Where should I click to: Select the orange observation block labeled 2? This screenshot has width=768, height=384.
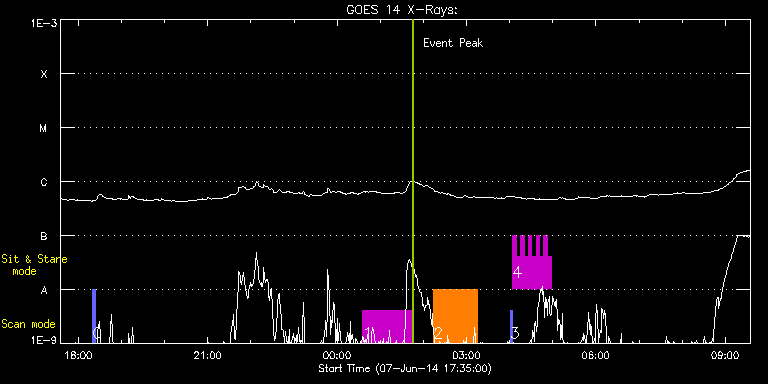456,316
